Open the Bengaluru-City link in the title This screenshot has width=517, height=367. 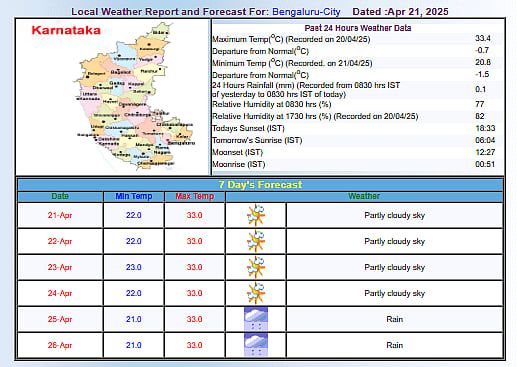click(306, 12)
